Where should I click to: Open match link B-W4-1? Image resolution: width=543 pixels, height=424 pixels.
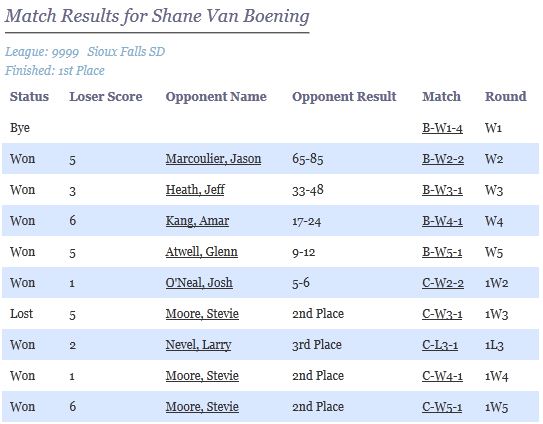pyautogui.click(x=442, y=221)
